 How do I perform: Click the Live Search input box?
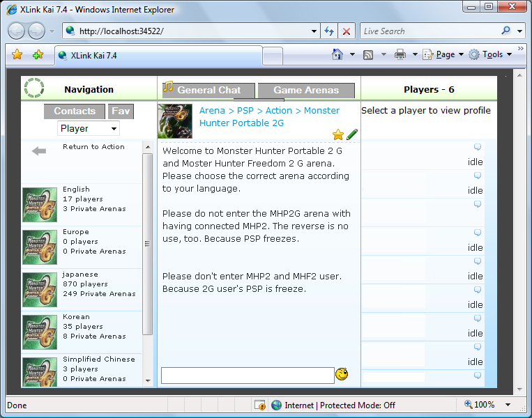point(430,31)
